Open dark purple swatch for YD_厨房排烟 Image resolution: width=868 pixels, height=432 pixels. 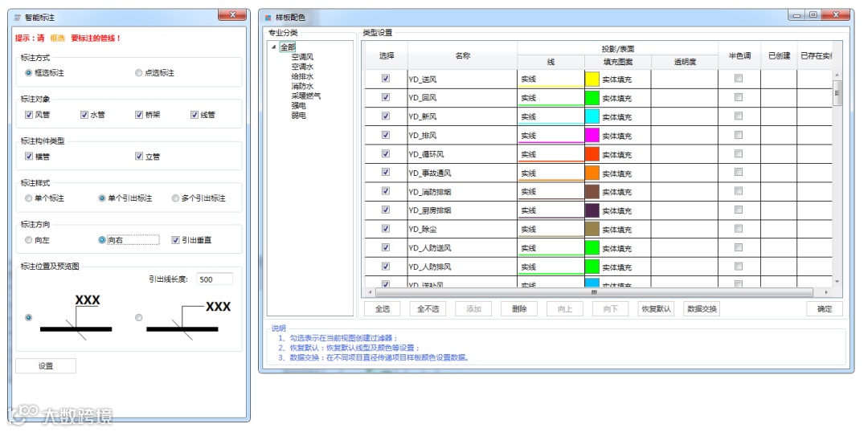click(x=592, y=210)
